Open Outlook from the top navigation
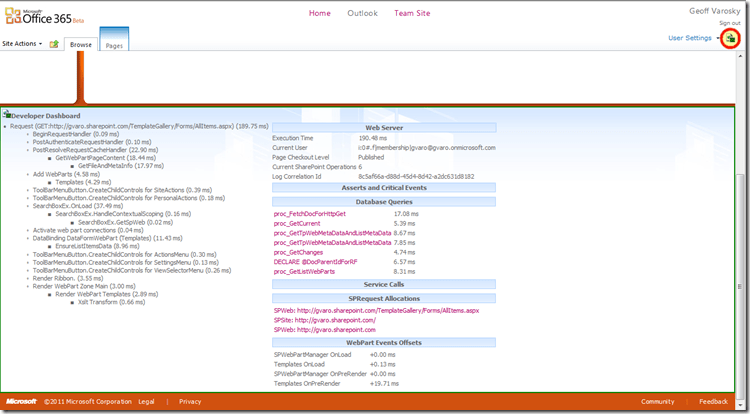The height and width of the screenshot is (414, 750). click(x=362, y=14)
